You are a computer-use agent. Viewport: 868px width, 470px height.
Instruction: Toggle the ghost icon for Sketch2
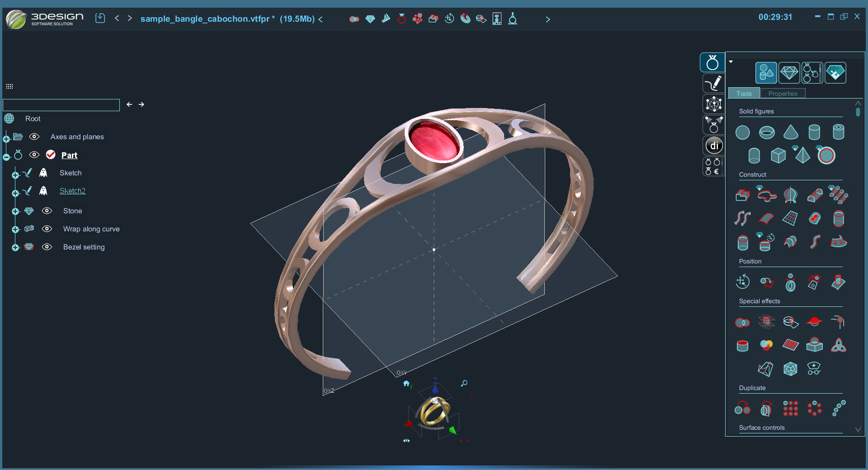(43, 191)
